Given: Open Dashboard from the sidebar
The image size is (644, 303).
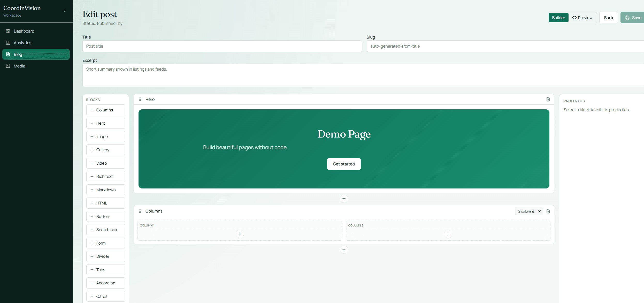Looking at the screenshot, I should tap(36, 31).
